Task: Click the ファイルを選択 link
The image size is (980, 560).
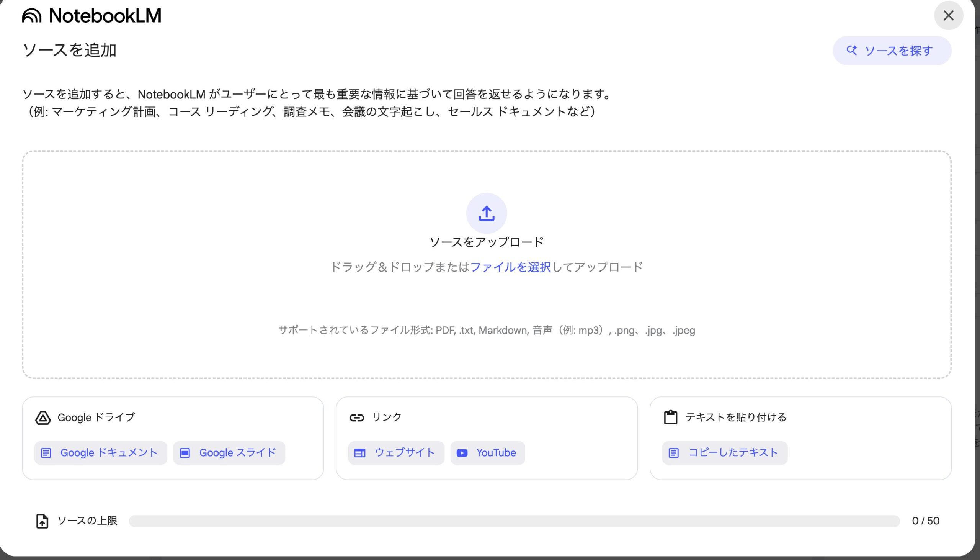Action: point(510,267)
